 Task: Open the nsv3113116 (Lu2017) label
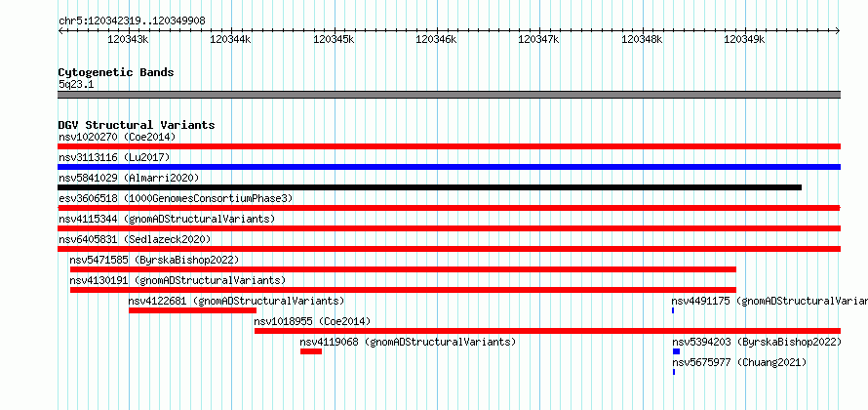(114, 157)
